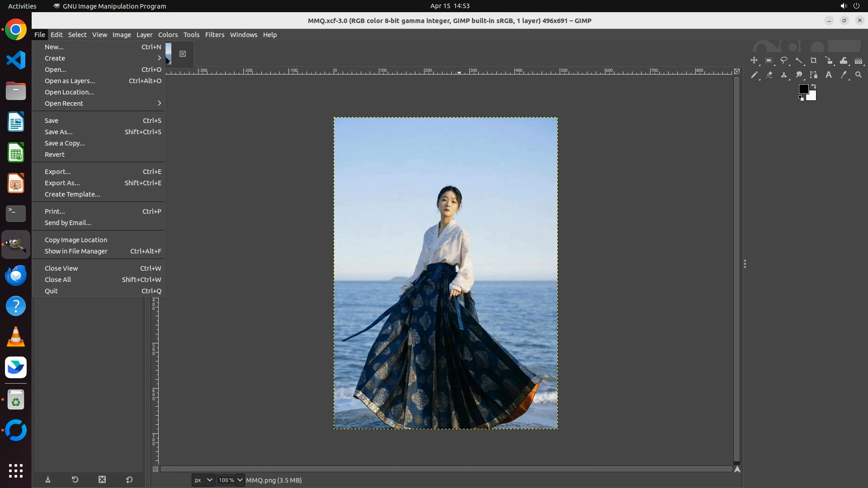Swap foreground and background colors
The image size is (868, 488).
tap(814, 86)
